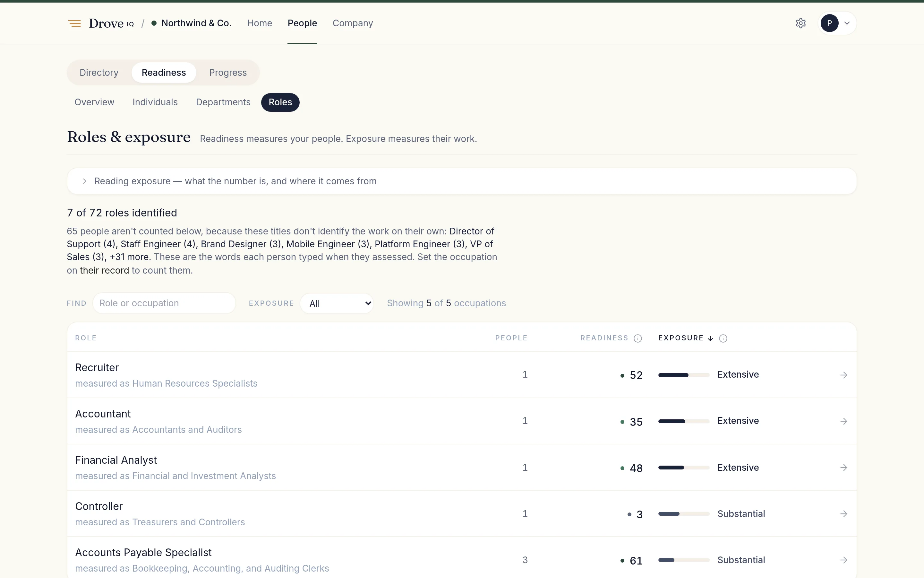Click the Accountant role name
924x578 pixels.
pos(103,414)
